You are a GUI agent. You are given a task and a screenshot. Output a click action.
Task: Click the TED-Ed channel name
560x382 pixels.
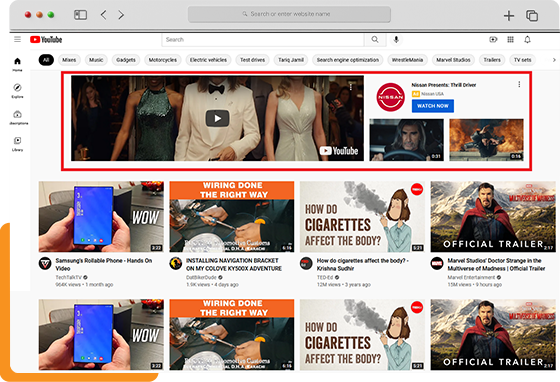click(x=325, y=277)
